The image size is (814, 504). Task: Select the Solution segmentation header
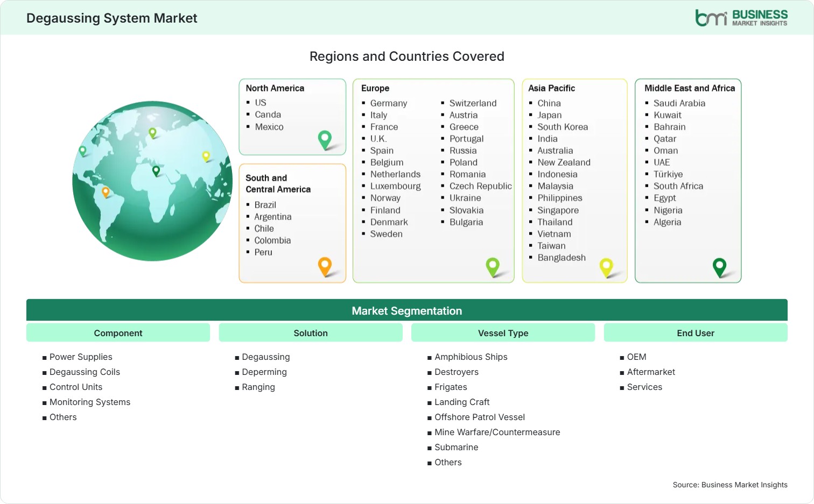tap(311, 333)
